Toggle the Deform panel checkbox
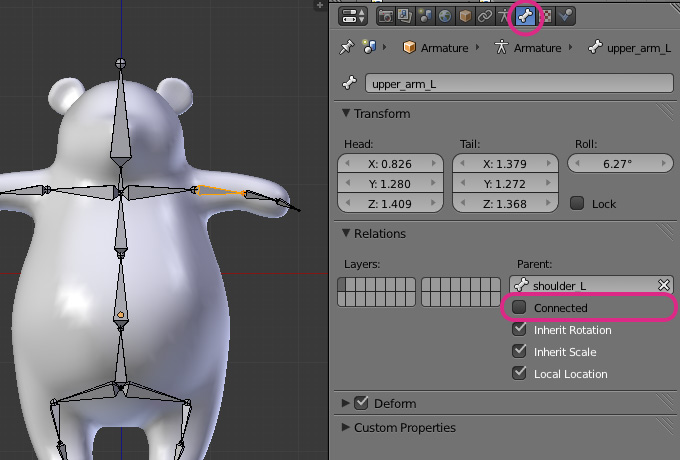This screenshot has width=680, height=460. point(361,403)
